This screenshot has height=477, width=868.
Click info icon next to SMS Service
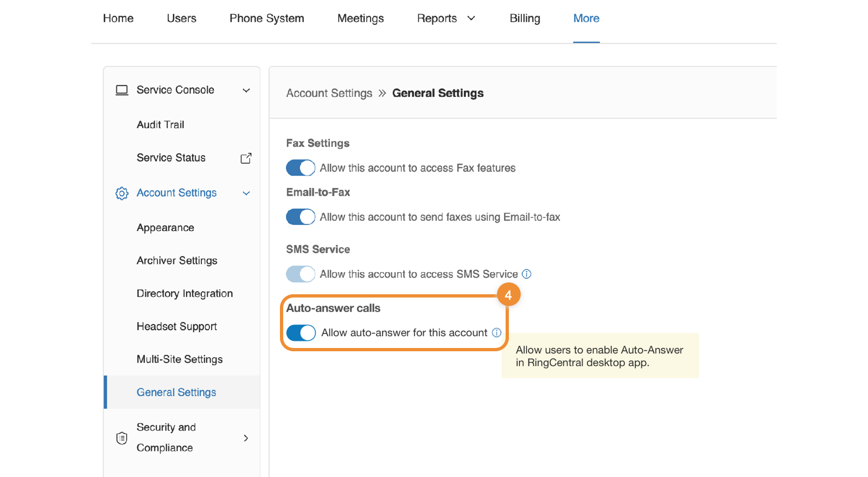pyautogui.click(x=526, y=274)
